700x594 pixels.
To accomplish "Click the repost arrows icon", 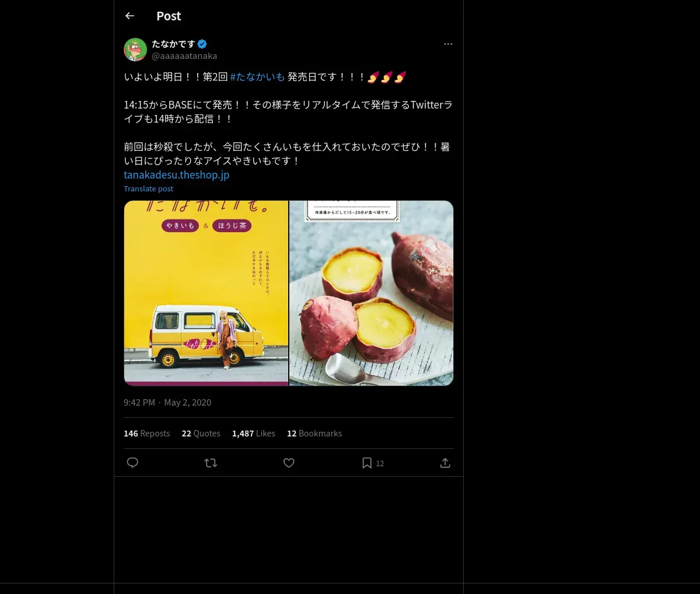I will [x=211, y=463].
